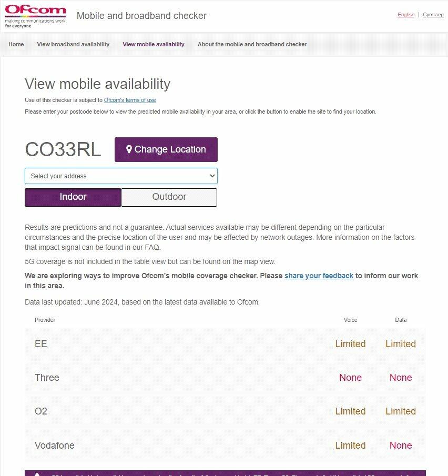Viewport: 448px width, 476px height.
Task: Open the Select your address dropdown
Action: click(121, 176)
